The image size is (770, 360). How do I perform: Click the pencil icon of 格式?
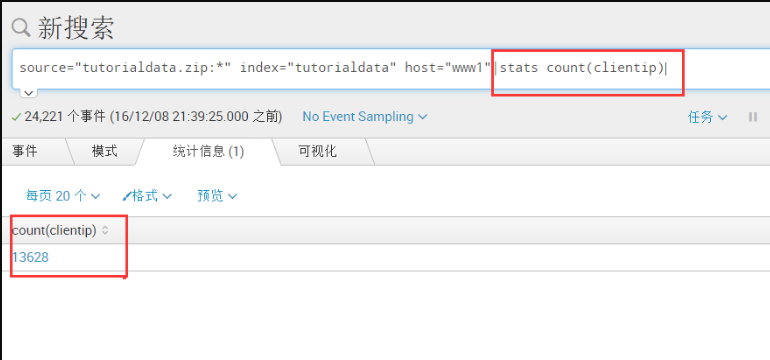click(x=127, y=196)
